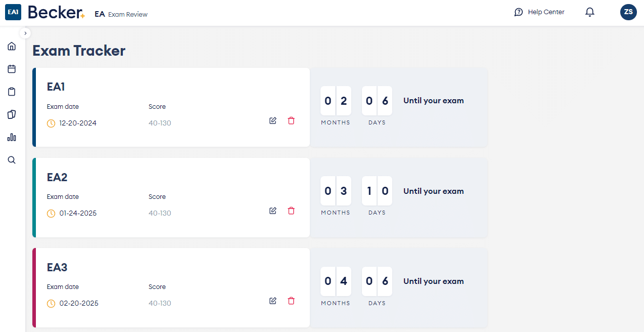Screen dimensions: 644x332
Task: Expand the collapsed sidebar with chevron
Action: (x=25, y=33)
